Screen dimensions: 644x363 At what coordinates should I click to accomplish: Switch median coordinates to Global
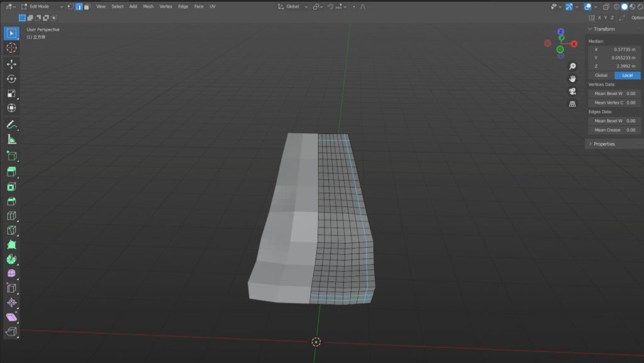click(x=601, y=75)
